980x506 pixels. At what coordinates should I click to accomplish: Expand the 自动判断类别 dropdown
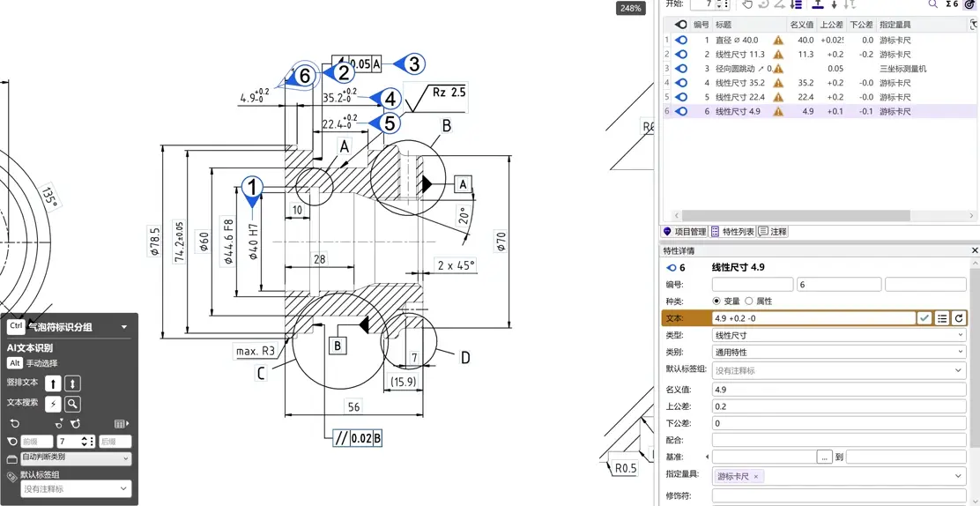[x=77, y=458]
